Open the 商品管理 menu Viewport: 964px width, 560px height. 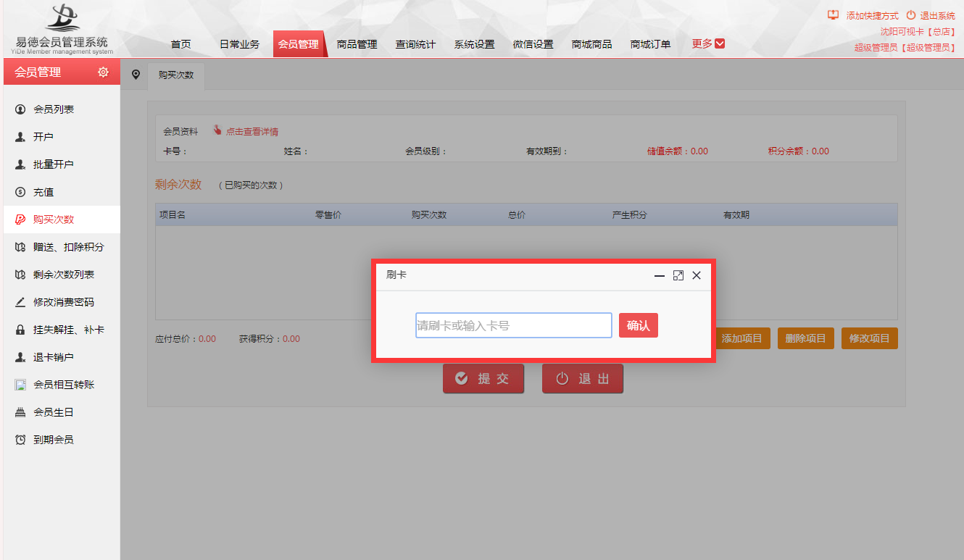coord(357,44)
